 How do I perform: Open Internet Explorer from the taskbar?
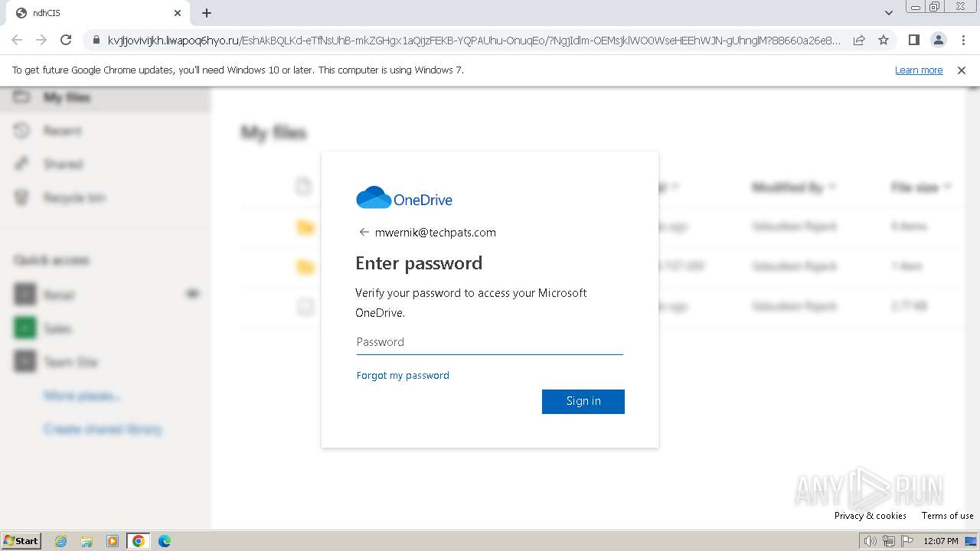[61, 541]
